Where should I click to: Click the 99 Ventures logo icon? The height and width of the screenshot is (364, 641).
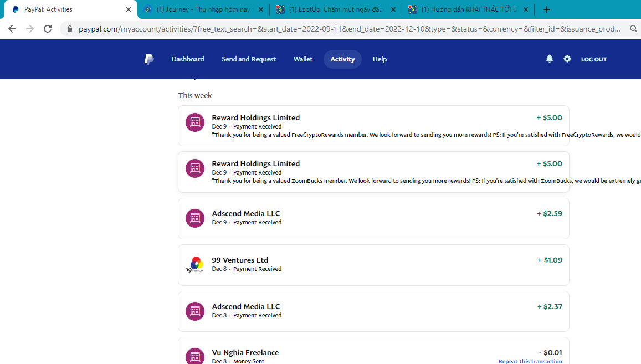[194, 265]
